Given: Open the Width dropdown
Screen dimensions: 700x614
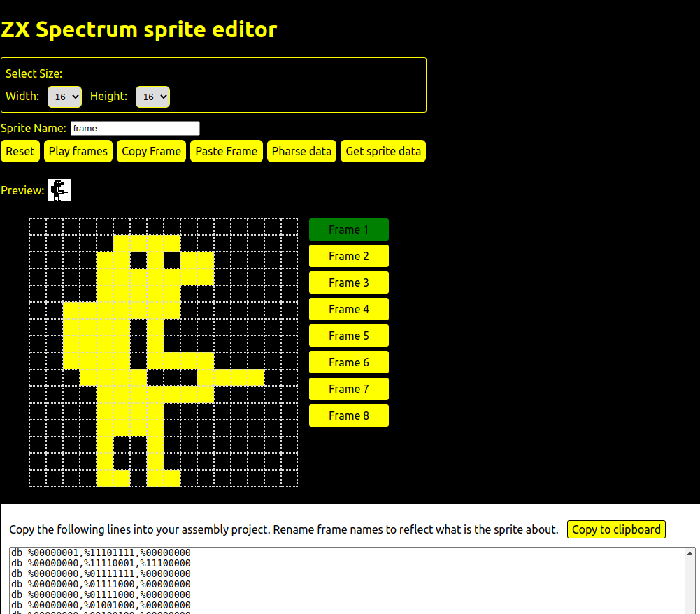Looking at the screenshot, I should click(x=65, y=97).
